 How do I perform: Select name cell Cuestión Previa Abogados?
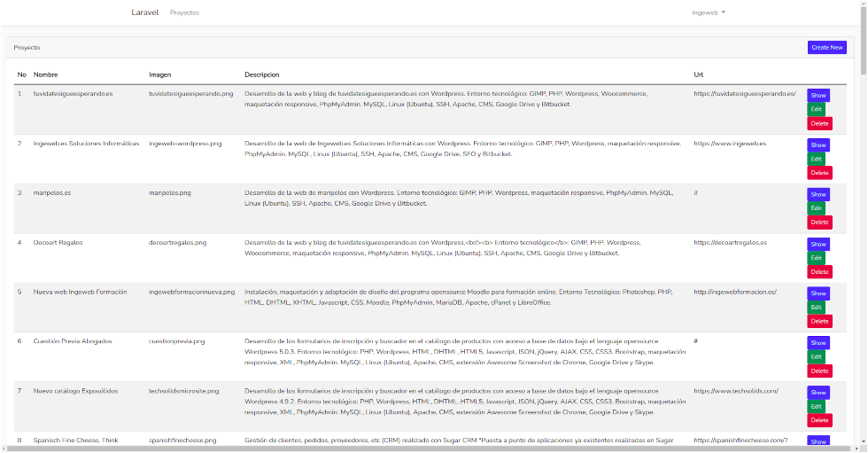pyautogui.click(x=73, y=341)
